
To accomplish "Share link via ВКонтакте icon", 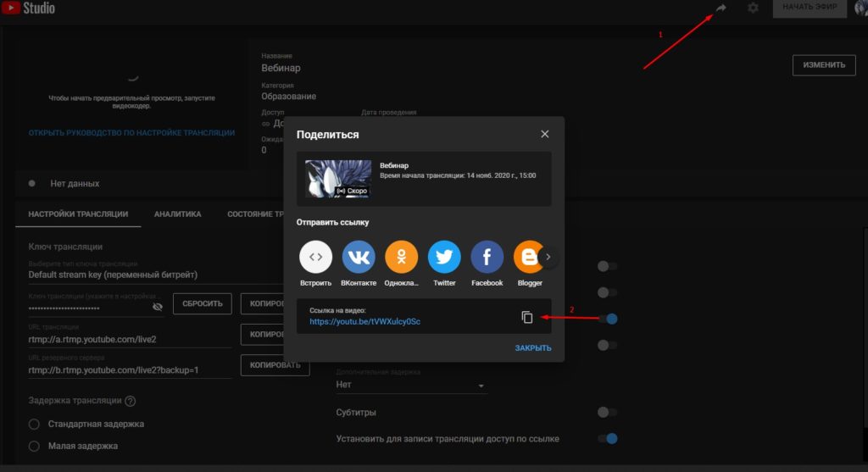I will (359, 257).
